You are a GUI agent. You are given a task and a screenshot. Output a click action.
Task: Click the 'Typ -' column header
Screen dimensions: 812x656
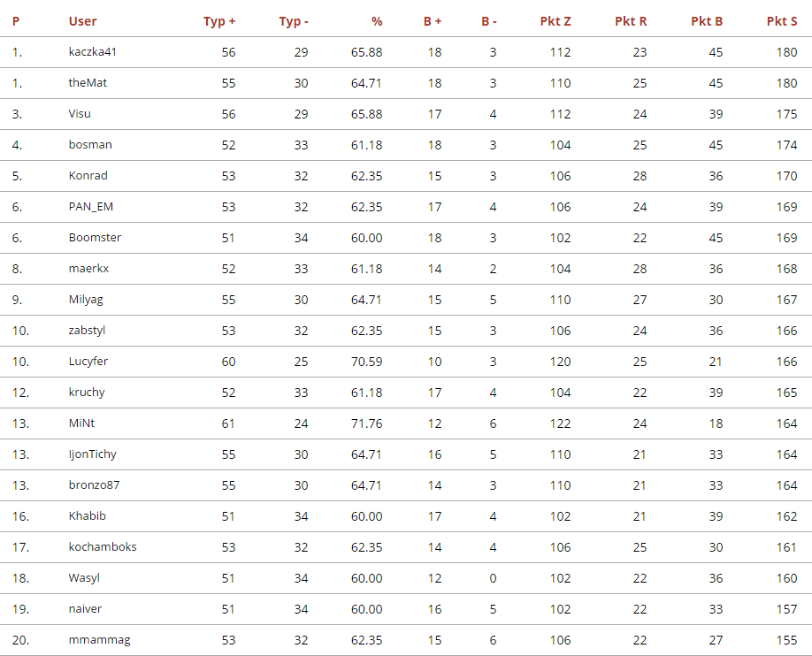(x=294, y=21)
